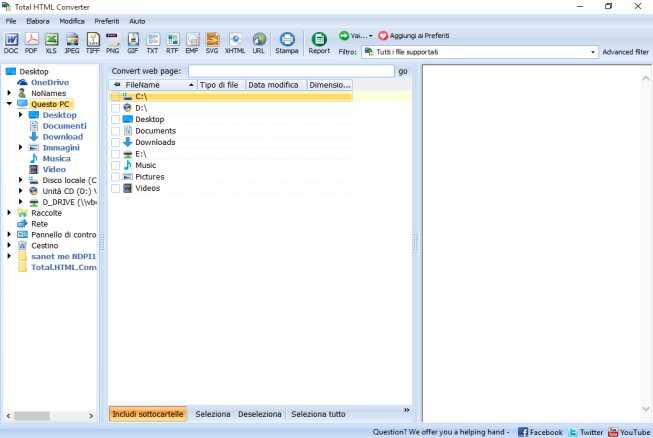Tick the Downloads item checkbox

(x=116, y=142)
